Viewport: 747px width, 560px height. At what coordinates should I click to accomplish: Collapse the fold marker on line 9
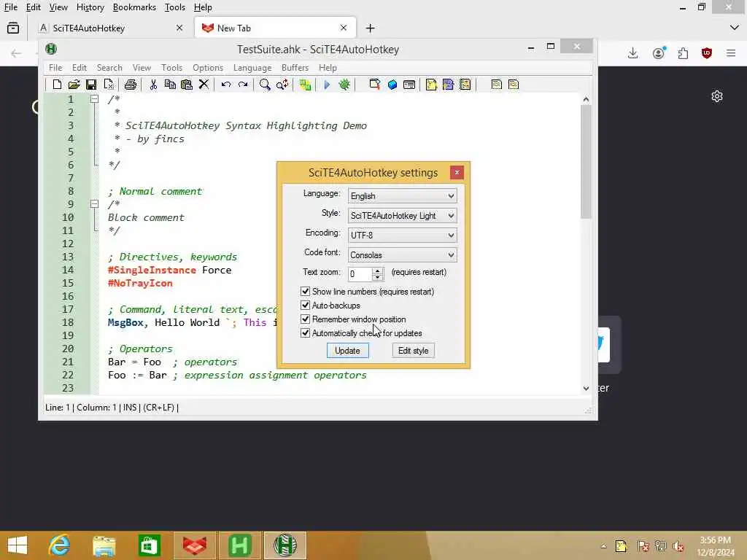click(x=94, y=204)
